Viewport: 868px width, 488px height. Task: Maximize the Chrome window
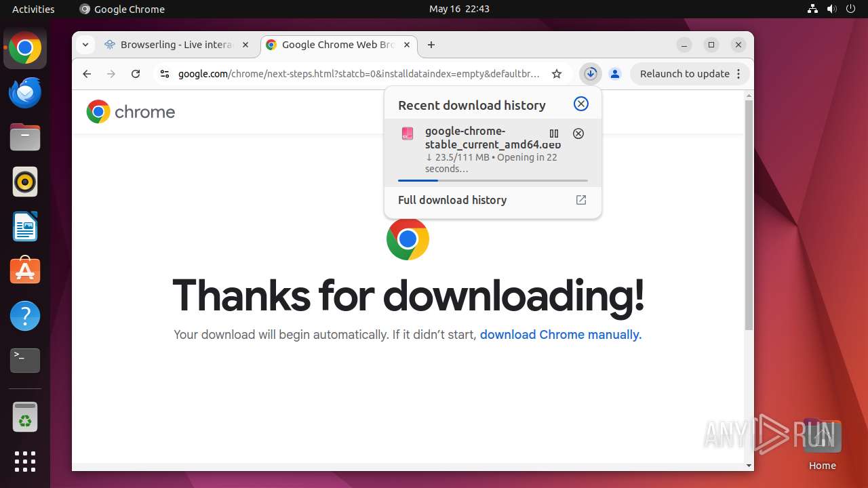click(x=711, y=45)
